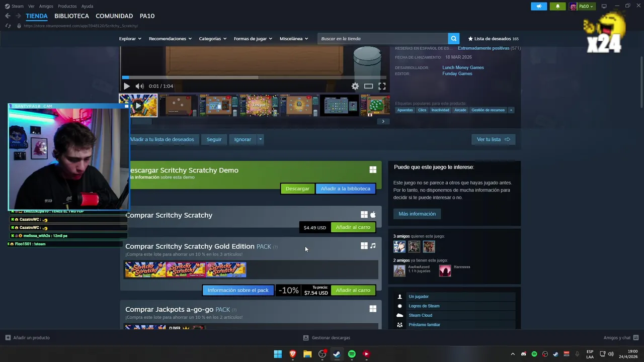This screenshot has height=362, width=644.
Task: Open 'Steam Cloud' feature link
Action: (420, 315)
